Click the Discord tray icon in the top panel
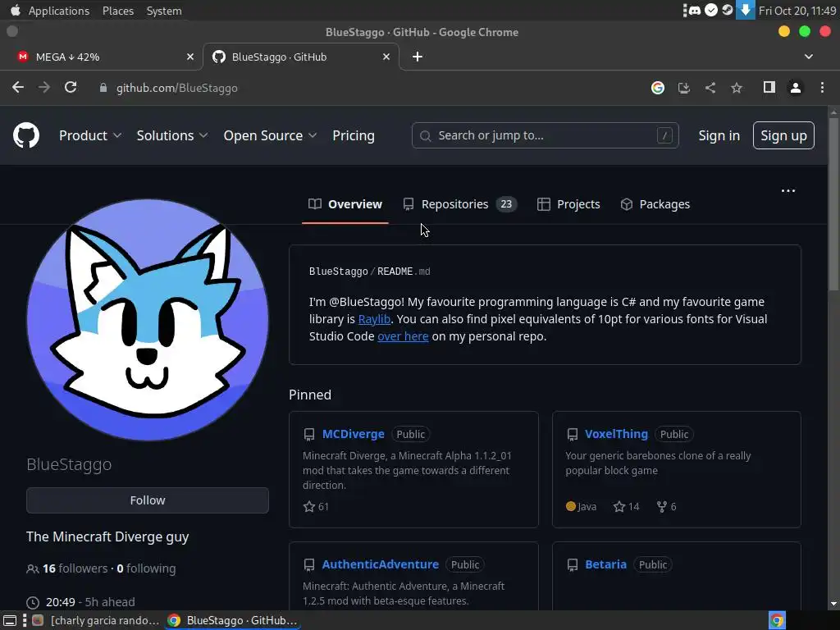The height and width of the screenshot is (630, 840). (x=695, y=10)
